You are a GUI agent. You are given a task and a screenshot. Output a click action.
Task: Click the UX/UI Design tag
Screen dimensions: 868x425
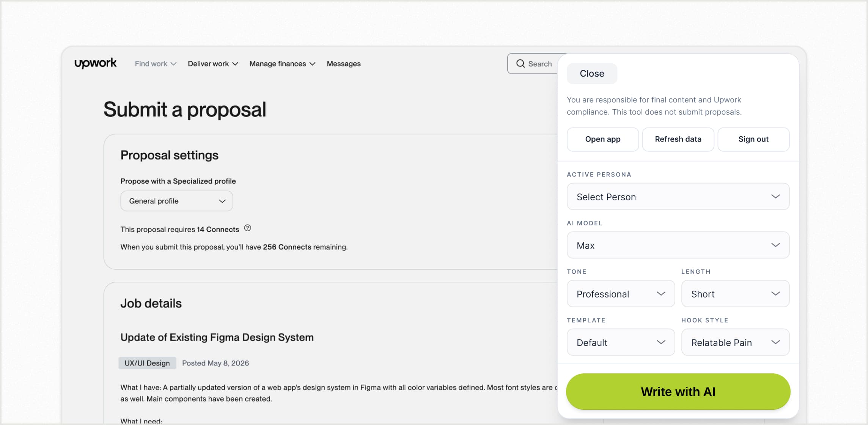[x=147, y=363]
